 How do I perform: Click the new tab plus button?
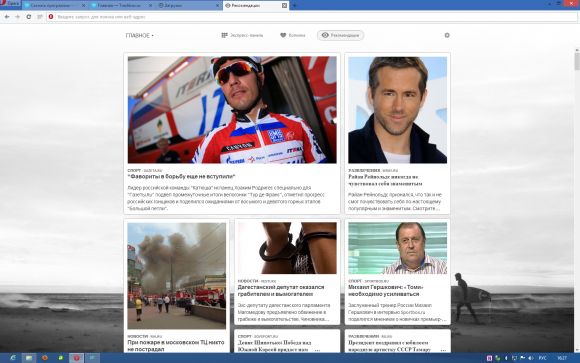[294, 6]
